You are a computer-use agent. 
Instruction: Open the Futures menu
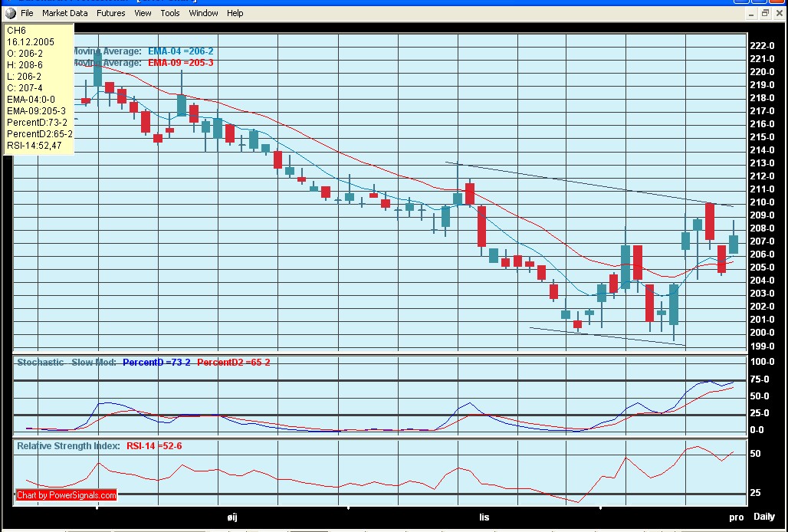point(110,13)
